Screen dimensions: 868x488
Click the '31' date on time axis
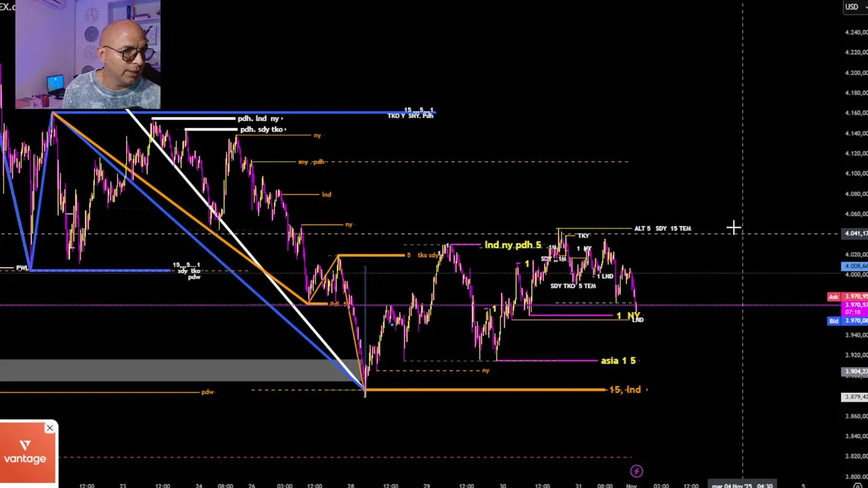coord(578,485)
